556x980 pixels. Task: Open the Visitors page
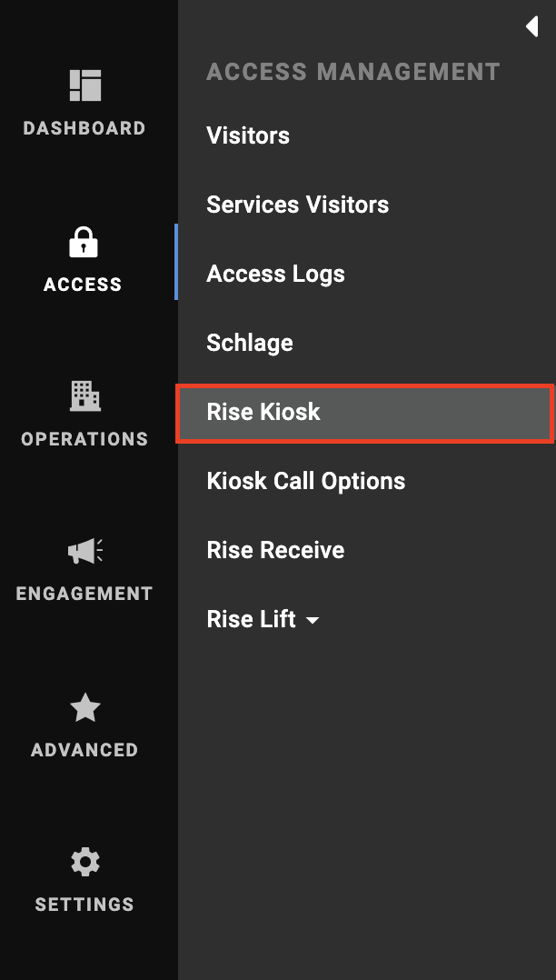pyautogui.click(x=248, y=135)
